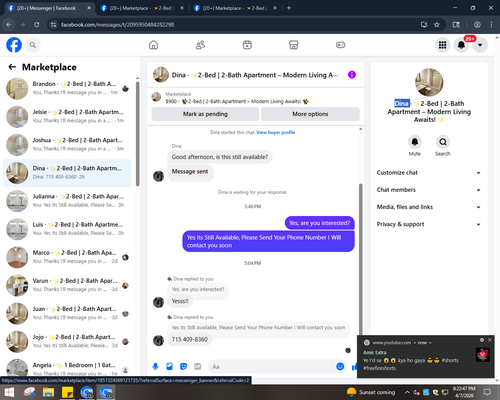Open a new browser tab

(x=289, y=8)
